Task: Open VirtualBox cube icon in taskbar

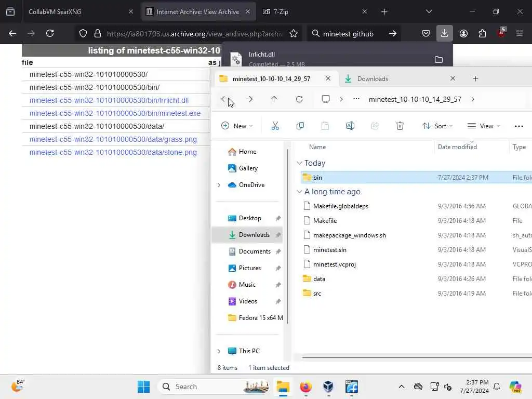Action: tap(328, 387)
